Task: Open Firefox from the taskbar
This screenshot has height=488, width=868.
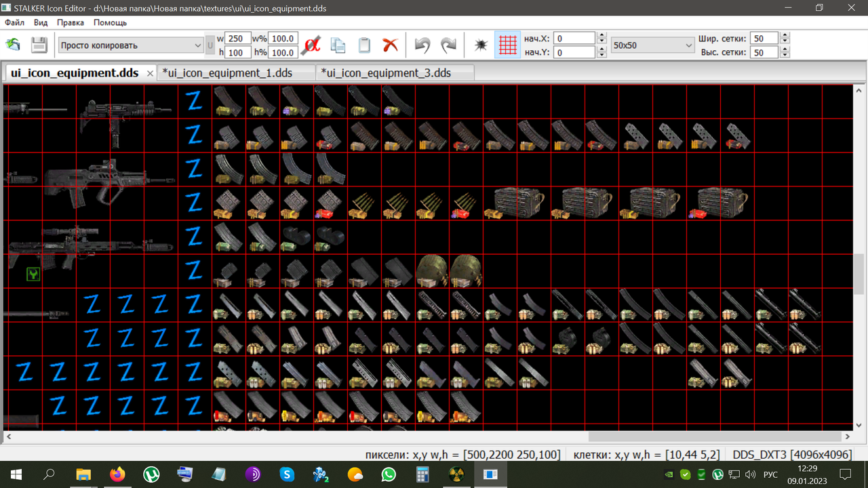Action: [x=117, y=474]
